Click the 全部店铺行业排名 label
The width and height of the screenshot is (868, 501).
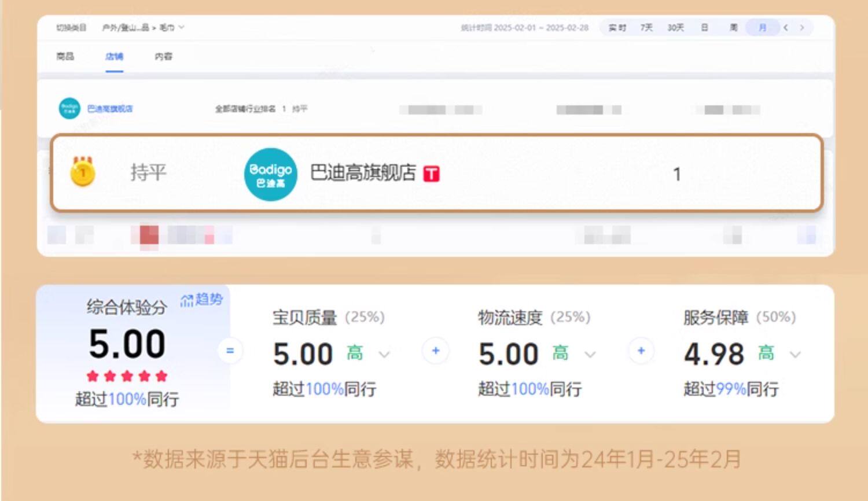click(x=245, y=109)
